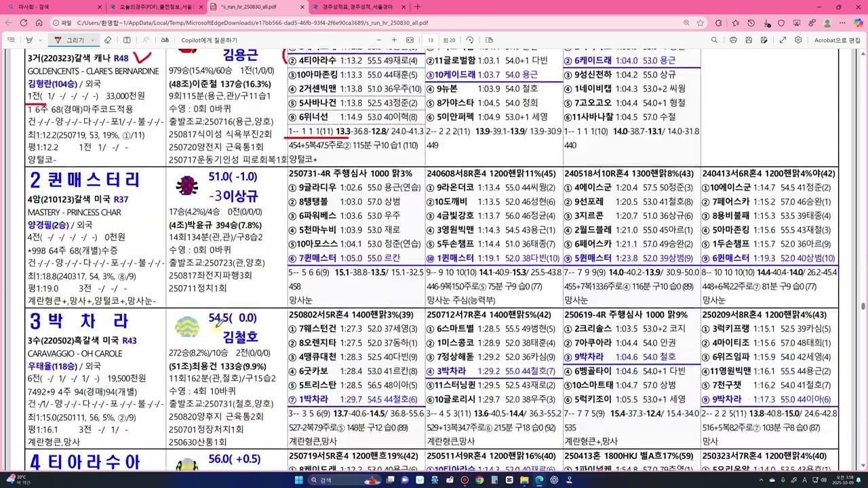
Task: Save the PDF as a new file
Action: click(765, 40)
